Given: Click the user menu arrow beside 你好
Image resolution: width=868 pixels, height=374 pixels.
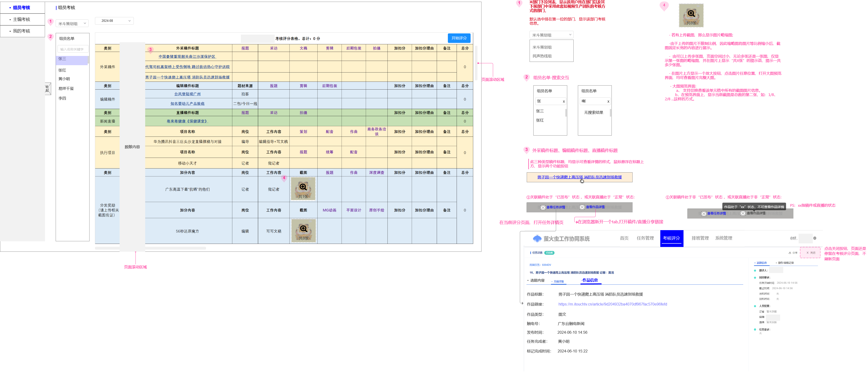Looking at the screenshot, I should pos(815,238).
